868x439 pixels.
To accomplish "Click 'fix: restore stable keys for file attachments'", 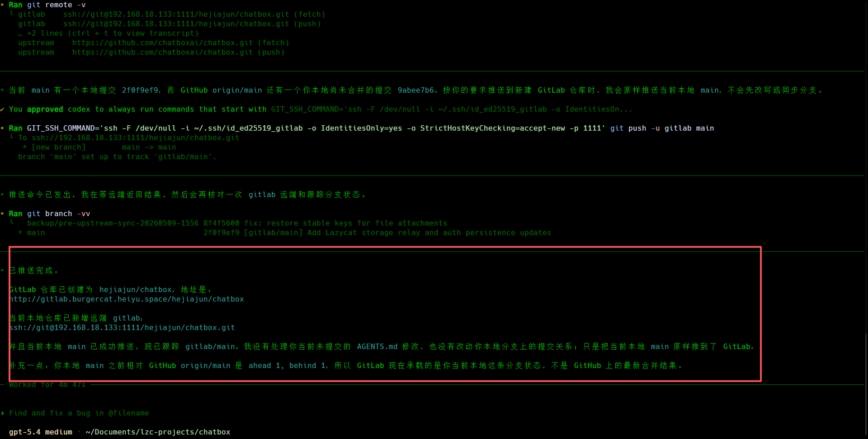I will click(x=346, y=223).
